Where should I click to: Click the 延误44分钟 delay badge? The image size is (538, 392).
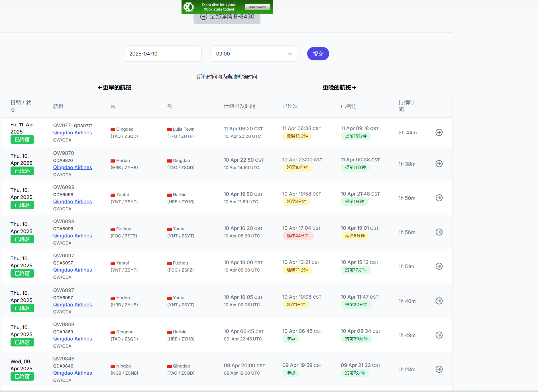point(298,236)
